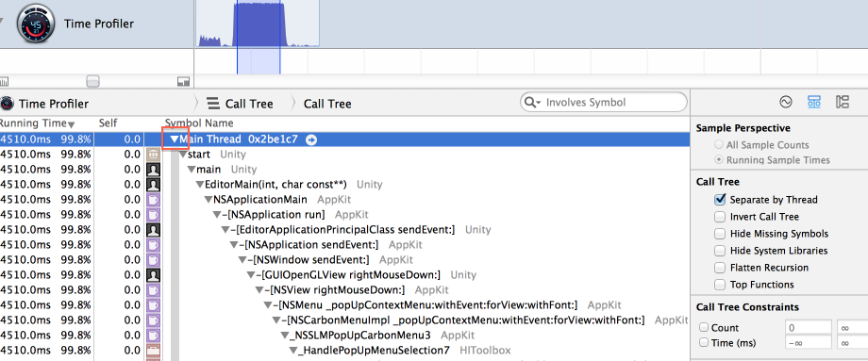Enable Flatten Recursion option
The height and width of the screenshot is (361, 868).
[x=720, y=268]
